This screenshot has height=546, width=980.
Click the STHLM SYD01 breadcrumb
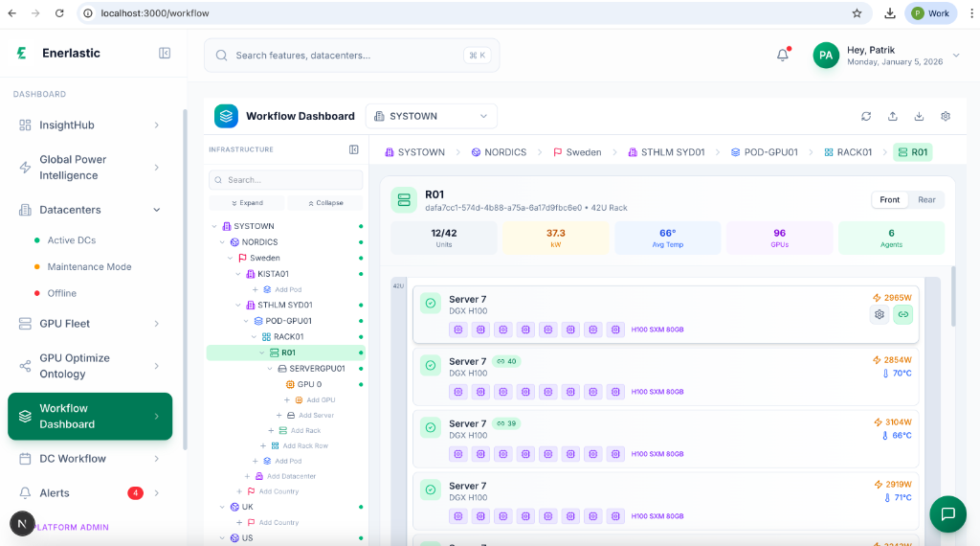pos(666,152)
